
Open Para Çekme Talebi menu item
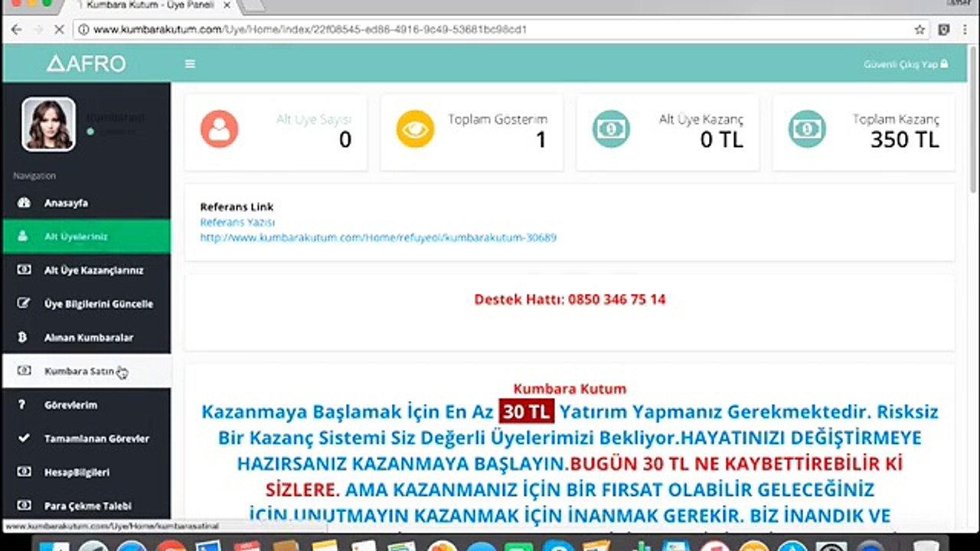coord(86,506)
